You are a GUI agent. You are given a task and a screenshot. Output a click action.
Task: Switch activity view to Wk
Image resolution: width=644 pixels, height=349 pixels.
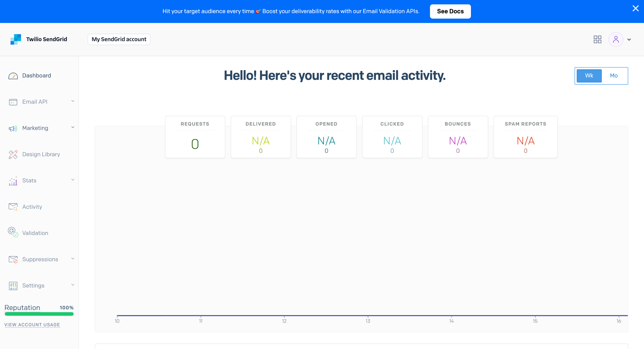(589, 76)
